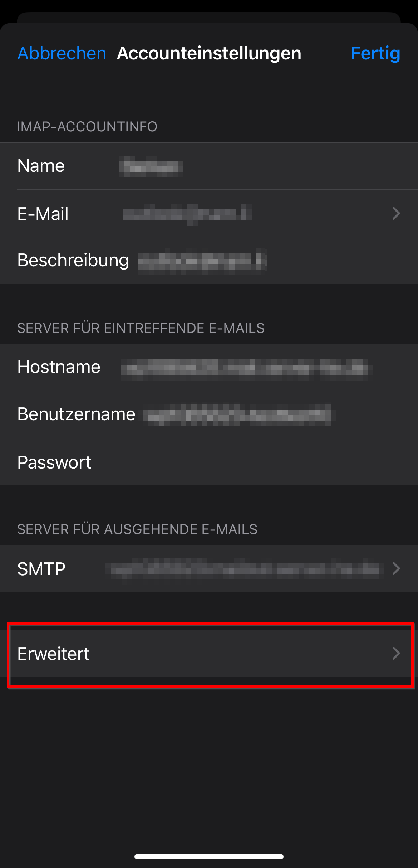Focus the empty Passwort input area
This screenshot has height=868, width=418.
[x=250, y=462]
